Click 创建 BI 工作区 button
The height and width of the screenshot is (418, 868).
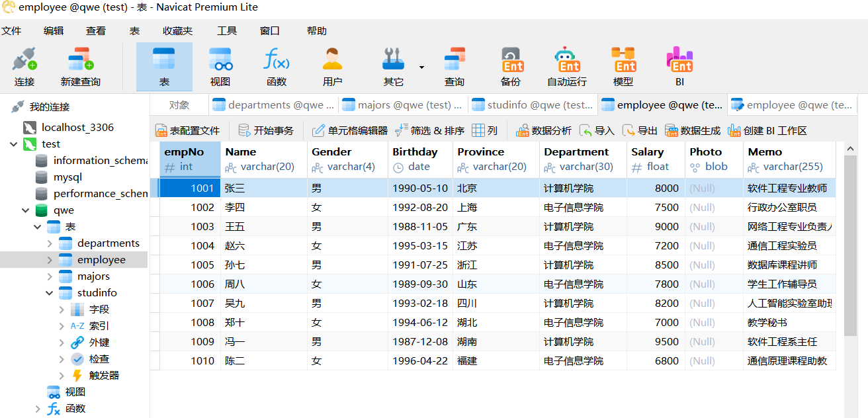click(767, 130)
